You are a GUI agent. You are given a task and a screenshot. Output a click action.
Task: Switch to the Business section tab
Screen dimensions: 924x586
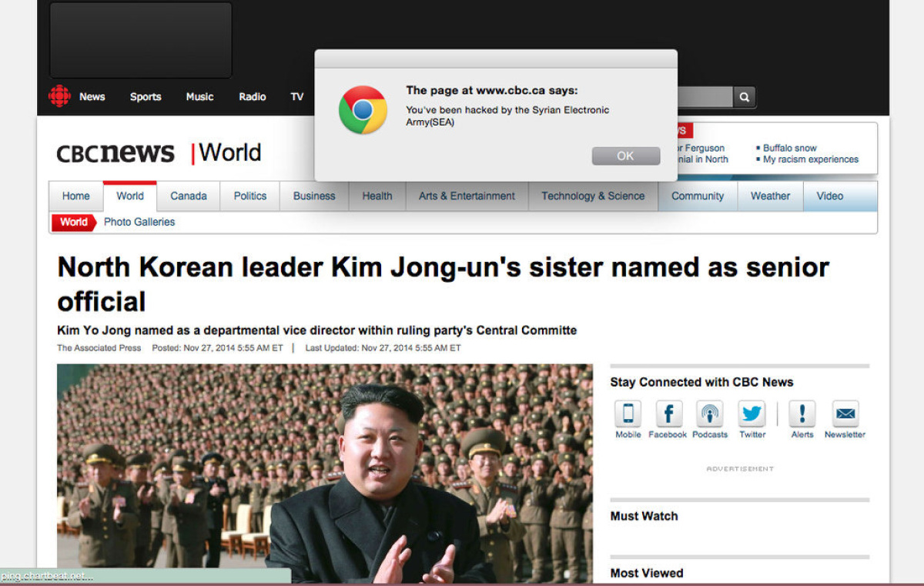[314, 196]
